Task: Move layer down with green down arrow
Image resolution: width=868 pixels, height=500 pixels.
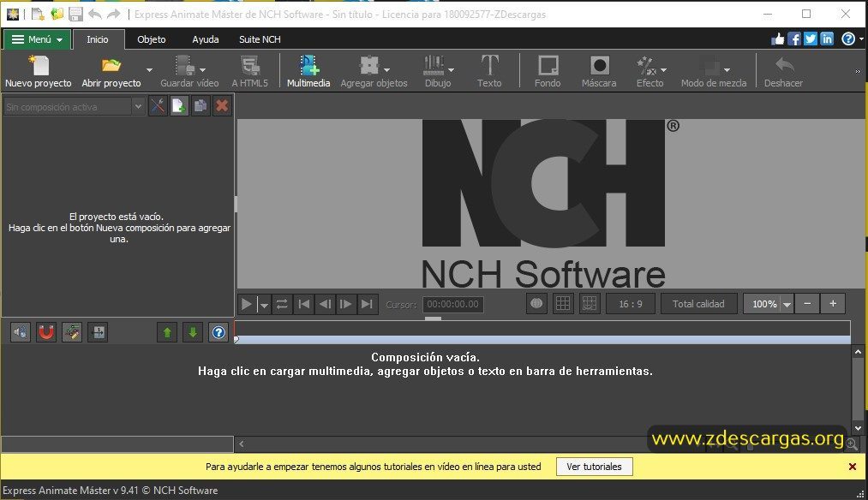Action: (193, 332)
